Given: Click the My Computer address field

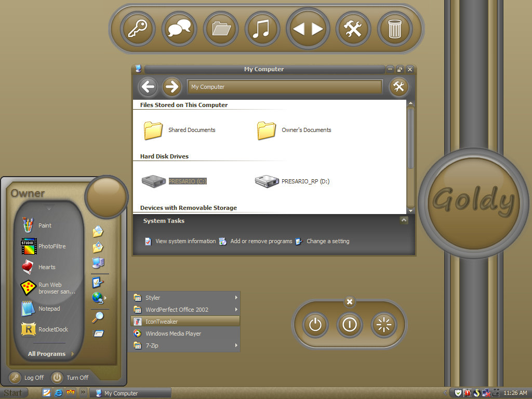Looking at the screenshot, I should pyautogui.click(x=285, y=87).
